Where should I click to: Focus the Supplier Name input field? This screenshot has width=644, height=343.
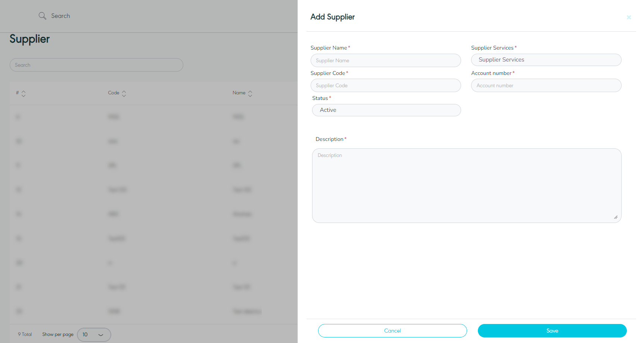385,60
